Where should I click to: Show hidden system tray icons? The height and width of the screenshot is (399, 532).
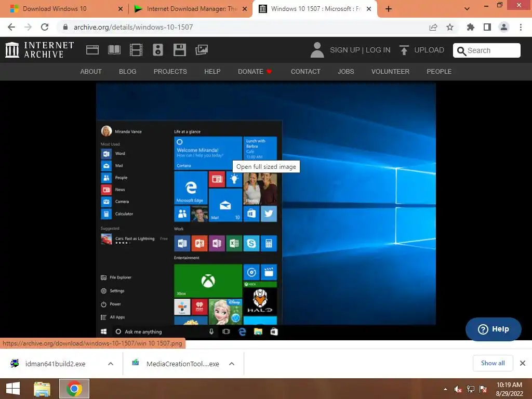tap(445, 389)
